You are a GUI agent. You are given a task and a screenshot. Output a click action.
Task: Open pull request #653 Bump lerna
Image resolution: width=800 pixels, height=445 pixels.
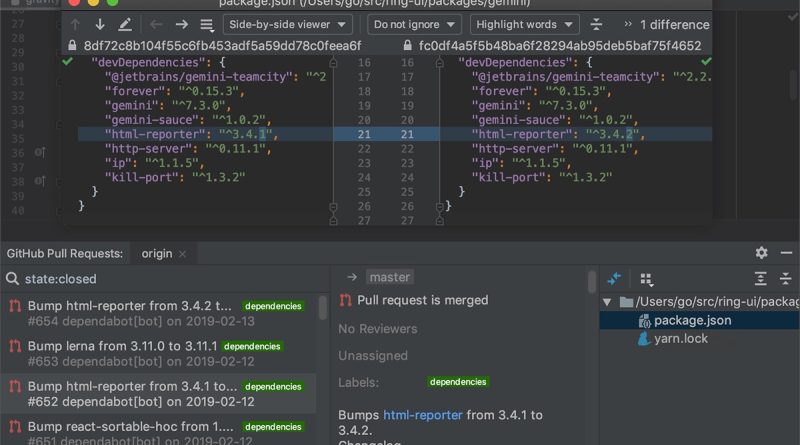(x=158, y=354)
